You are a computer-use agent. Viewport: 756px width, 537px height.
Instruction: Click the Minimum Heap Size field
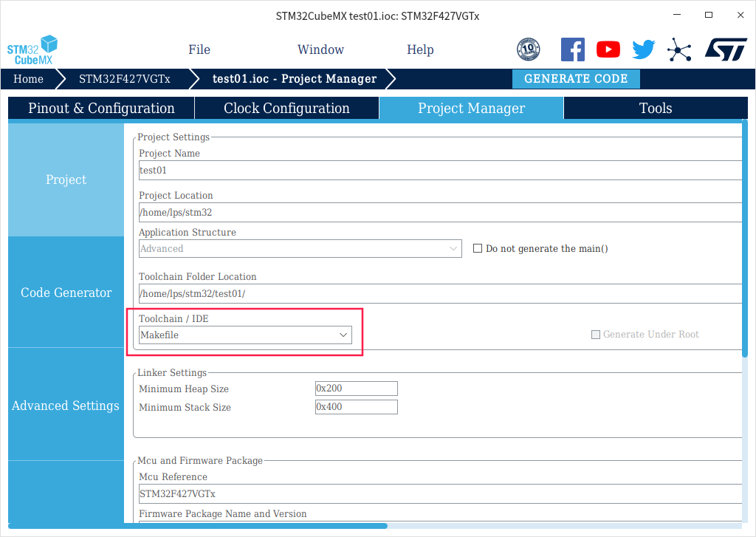point(357,389)
